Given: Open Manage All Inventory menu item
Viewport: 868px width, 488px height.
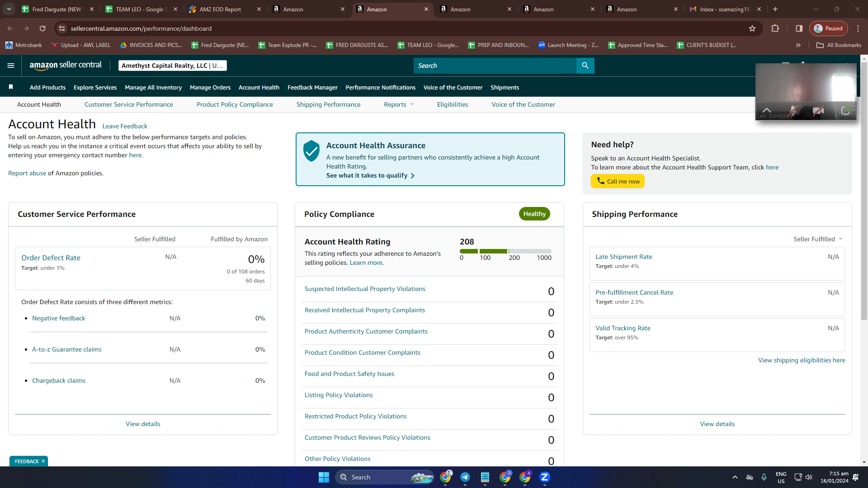Looking at the screenshot, I should [x=153, y=87].
